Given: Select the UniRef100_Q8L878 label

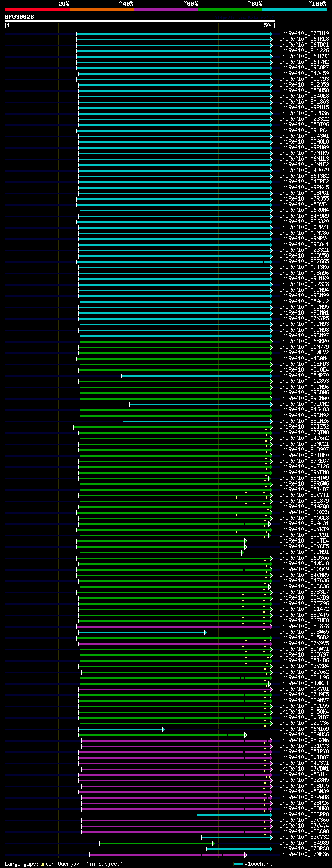Looking at the screenshot, I should click(x=304, y=626).
